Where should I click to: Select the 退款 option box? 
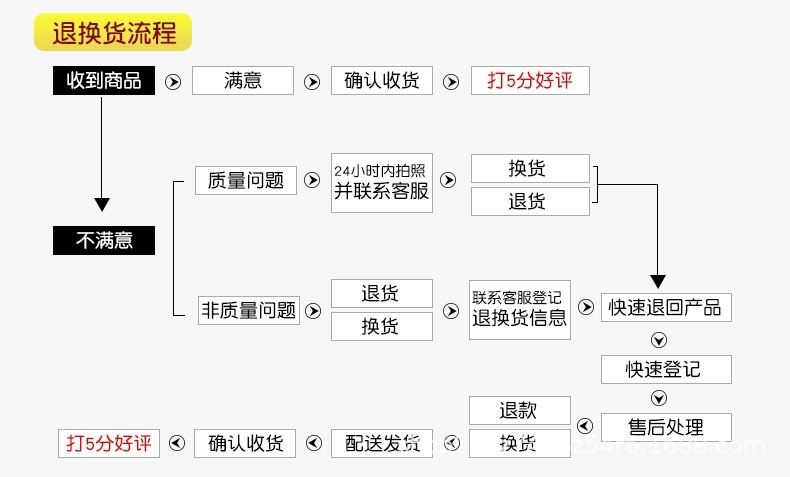[x=519, y=410]
